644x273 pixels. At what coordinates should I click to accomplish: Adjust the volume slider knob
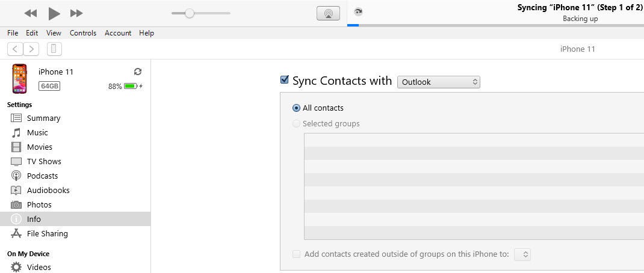(190, 13)
